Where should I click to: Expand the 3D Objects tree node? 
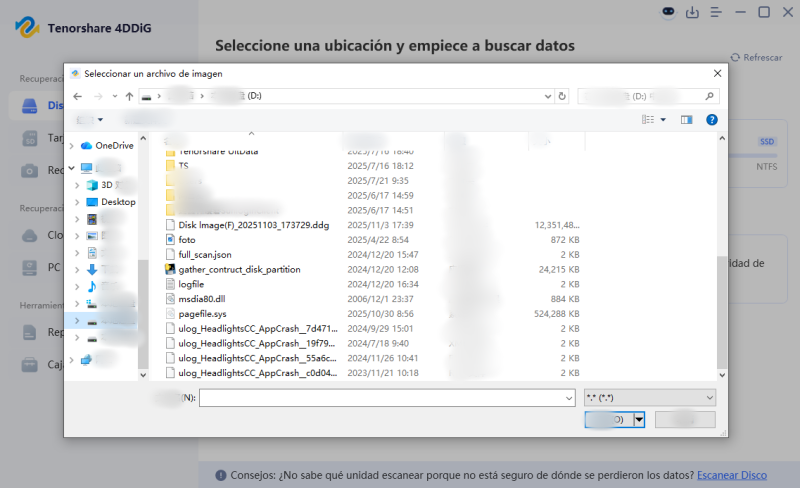pyautogui.click(x=77, y=185)
